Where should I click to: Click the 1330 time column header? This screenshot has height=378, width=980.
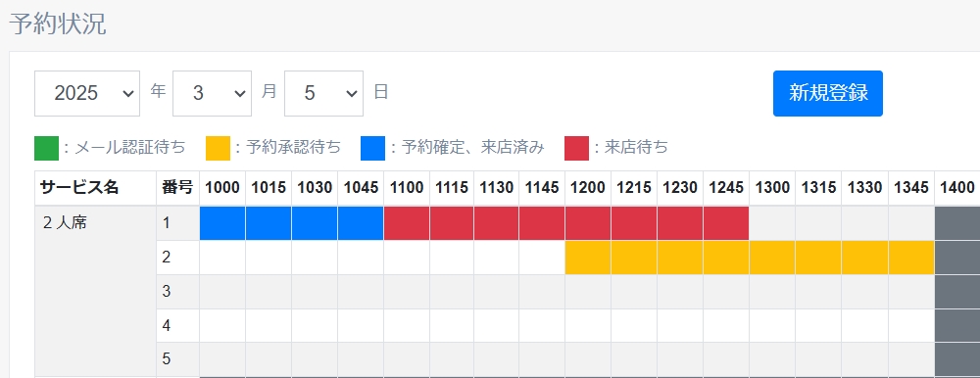point(865,187)
